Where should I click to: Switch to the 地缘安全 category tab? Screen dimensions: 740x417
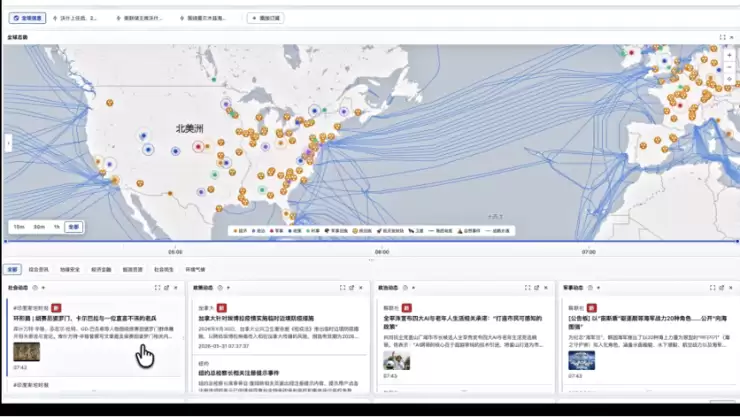pos(70,269)
